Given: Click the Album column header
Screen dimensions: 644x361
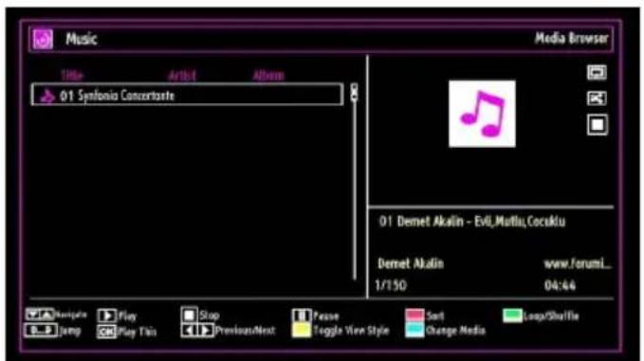Looking at the screenshot, I should click(268, 76).
